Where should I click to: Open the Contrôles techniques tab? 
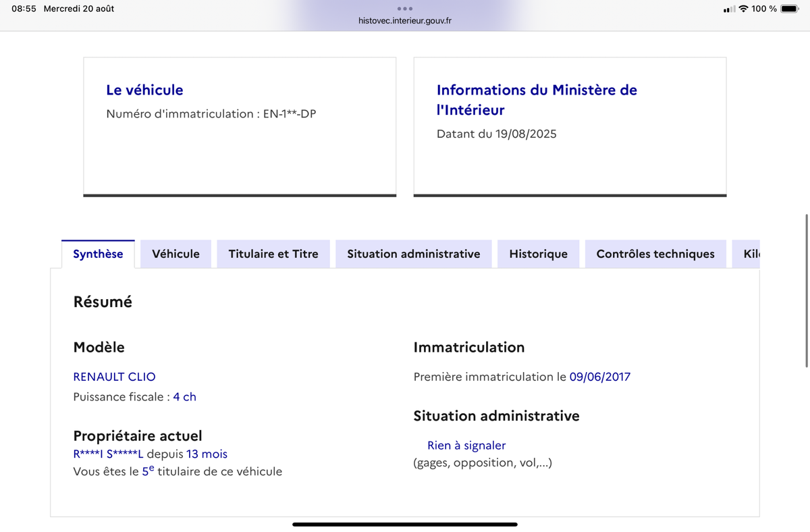[655, 254]
